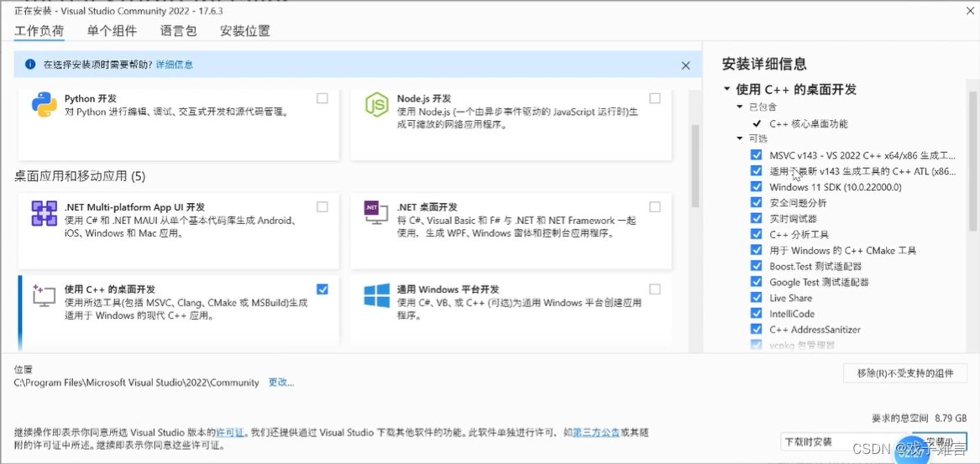Open the 下载时安装 dropdown
Screen dimensions: 980x464
[x=841, y=441]
